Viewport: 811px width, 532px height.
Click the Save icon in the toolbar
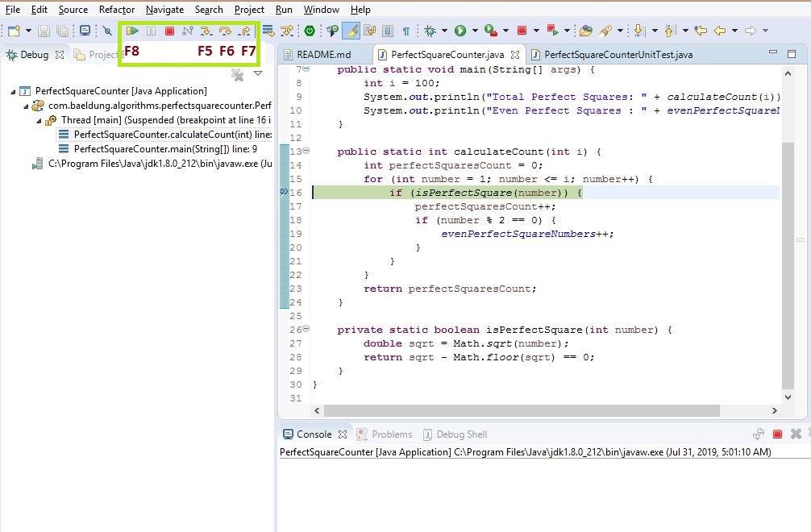[44, 31]
